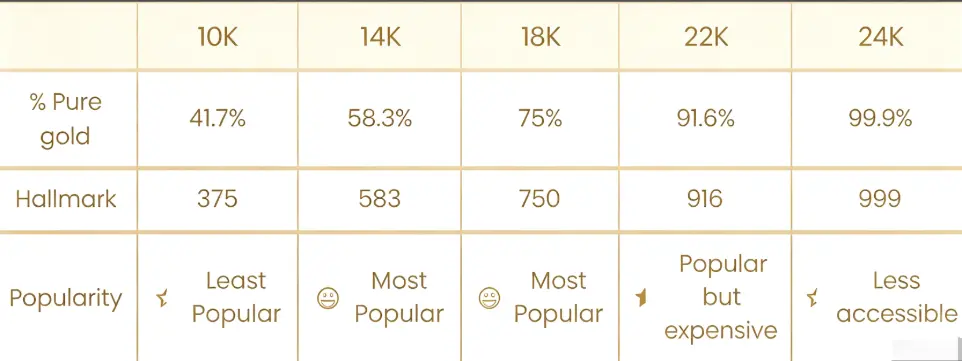Click the 375 hallmark value

point(217,199)
